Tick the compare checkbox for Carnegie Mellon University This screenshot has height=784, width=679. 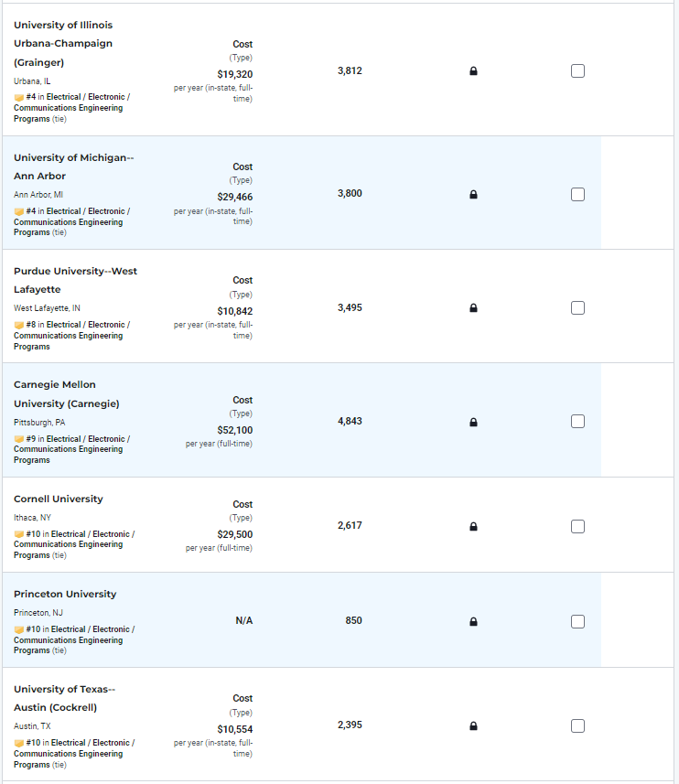(x=577, y=422)
